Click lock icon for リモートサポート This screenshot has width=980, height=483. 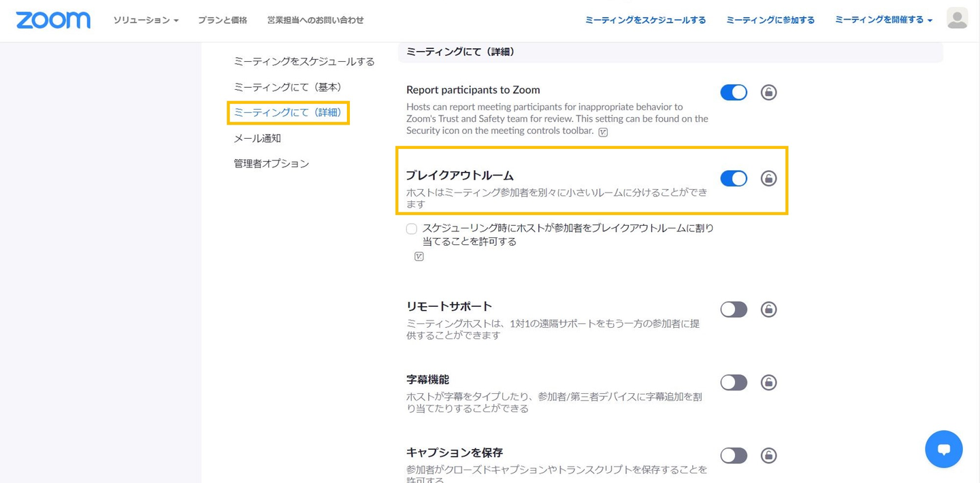(768, 310)
